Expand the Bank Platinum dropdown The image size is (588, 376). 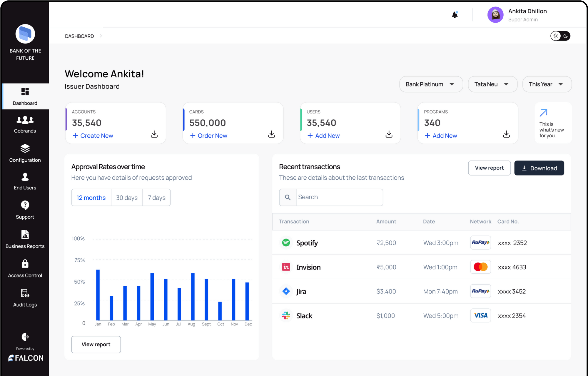[x=431, y=84]
